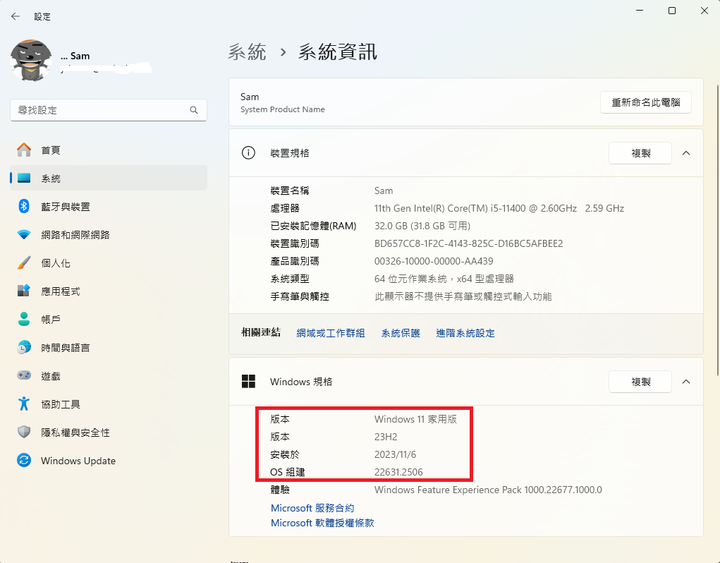The height and width of the screenshot is (563, 720).
Task: Click the 裝置名稱 value Sam
Action: pyautogui.click(x=383, y=191)
